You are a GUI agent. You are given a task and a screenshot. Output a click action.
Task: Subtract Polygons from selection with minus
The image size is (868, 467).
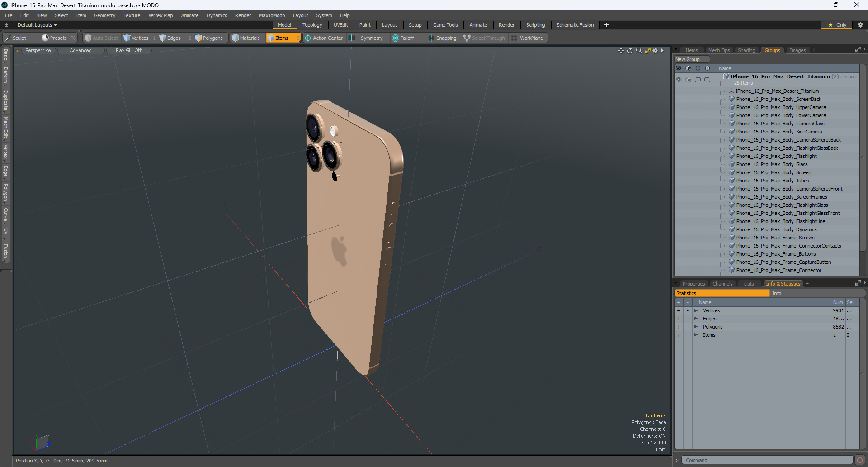point(688,327)
